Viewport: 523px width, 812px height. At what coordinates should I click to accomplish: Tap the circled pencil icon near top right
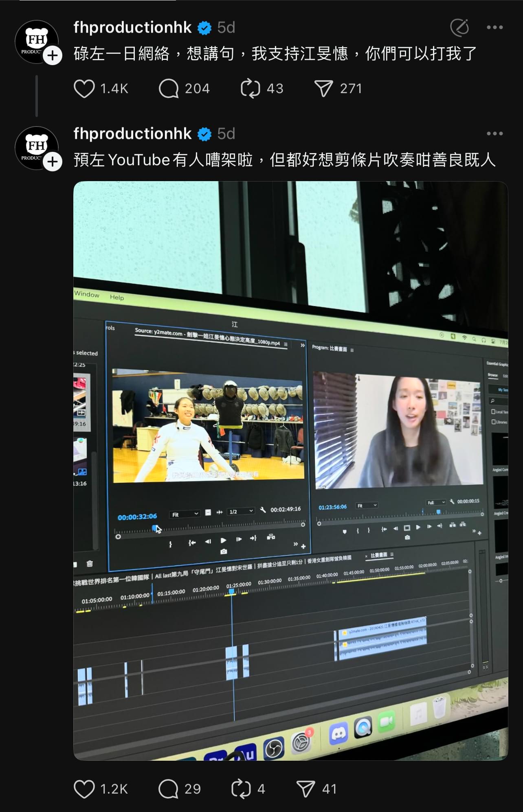(x=459, y=27)
